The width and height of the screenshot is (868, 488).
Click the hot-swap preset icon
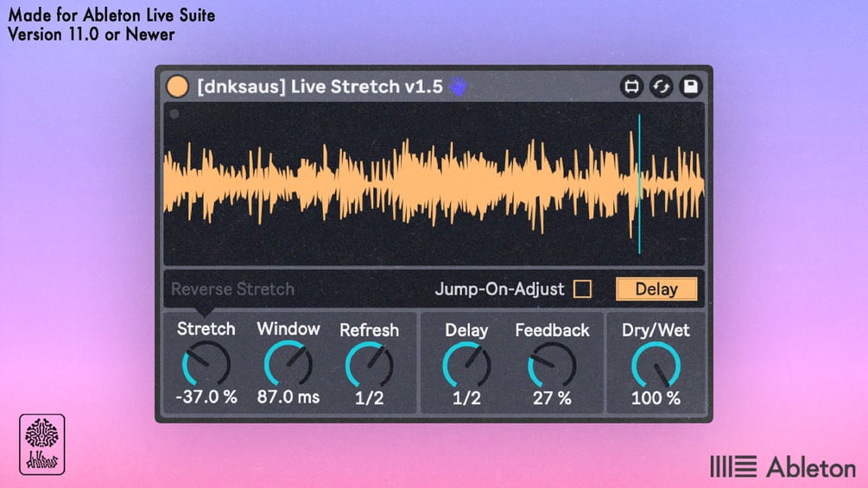click(661, 86)
